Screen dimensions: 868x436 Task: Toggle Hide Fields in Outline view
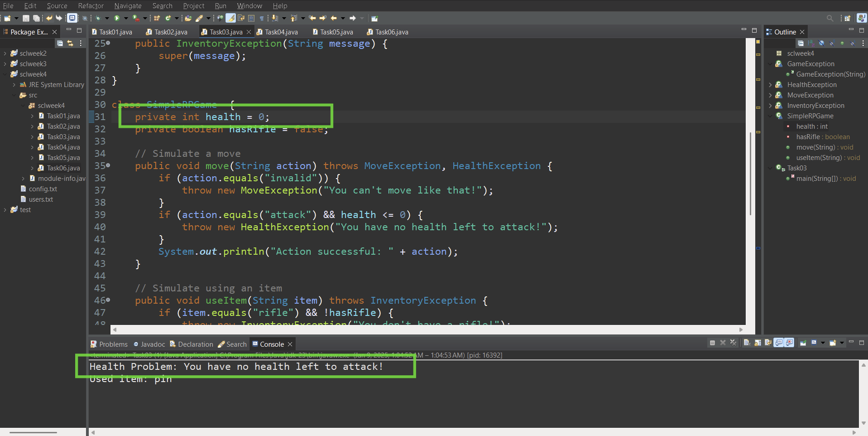(821, 43)
